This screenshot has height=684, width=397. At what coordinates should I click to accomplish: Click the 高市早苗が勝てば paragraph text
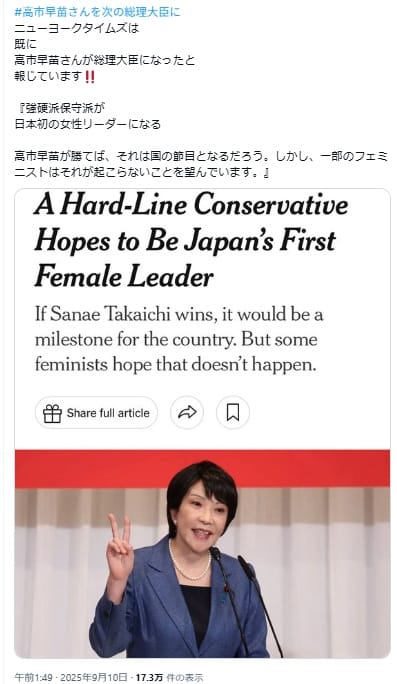[x=201, y=165]
